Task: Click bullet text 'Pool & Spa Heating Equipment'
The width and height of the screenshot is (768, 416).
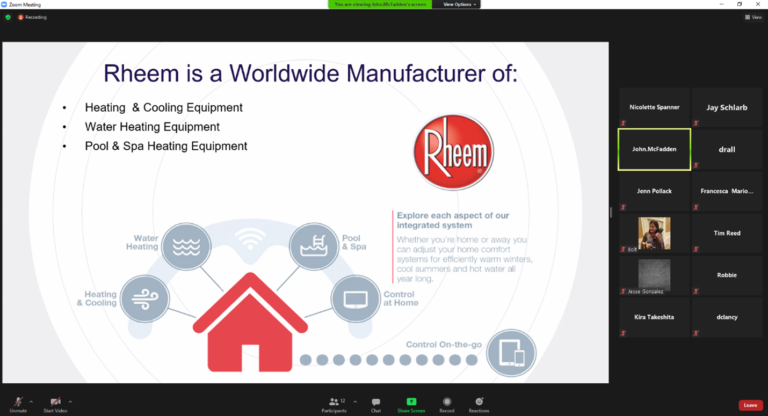Action: pyautogui.click(x=166, y=146)
